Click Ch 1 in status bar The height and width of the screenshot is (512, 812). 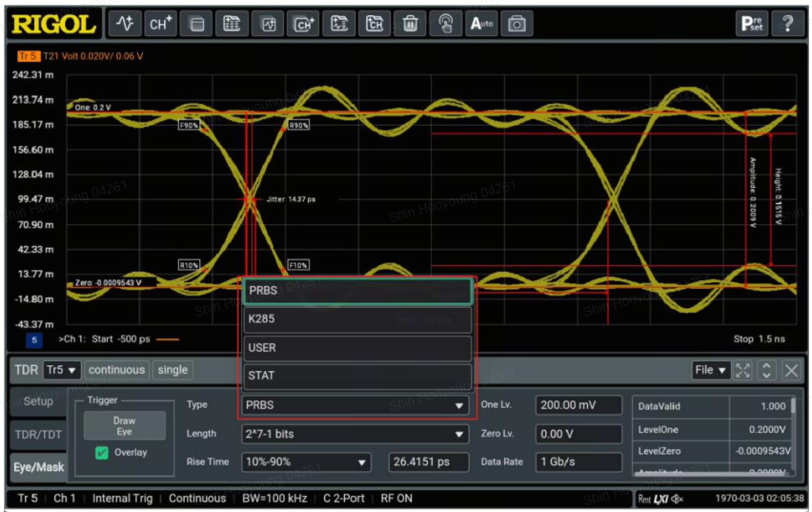click(x=64, y=499)
